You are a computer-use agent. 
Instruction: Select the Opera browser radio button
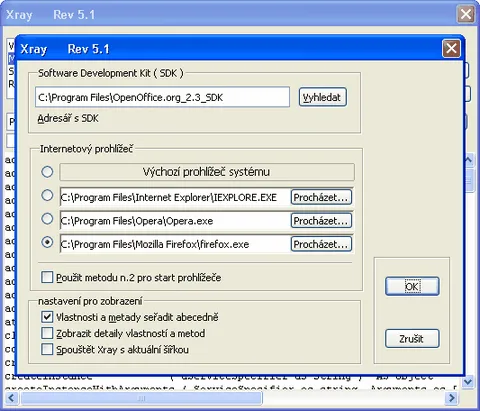pos(47,219)
